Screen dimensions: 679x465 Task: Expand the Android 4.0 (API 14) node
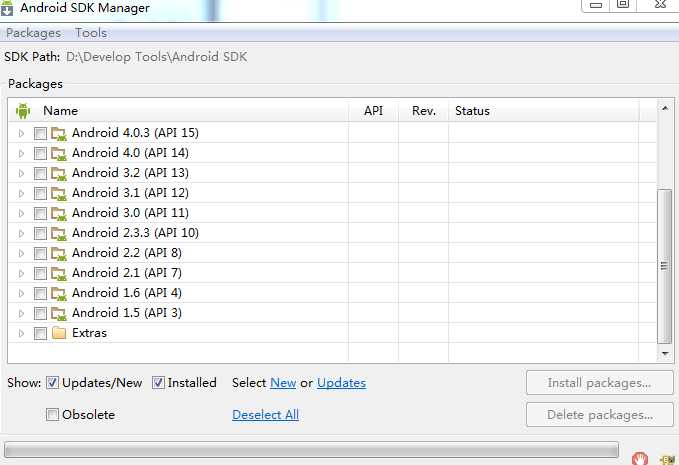(21, 153)
